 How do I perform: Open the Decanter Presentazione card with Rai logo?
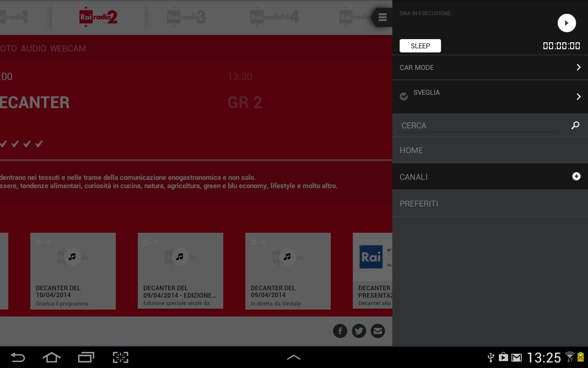(373, 271)
